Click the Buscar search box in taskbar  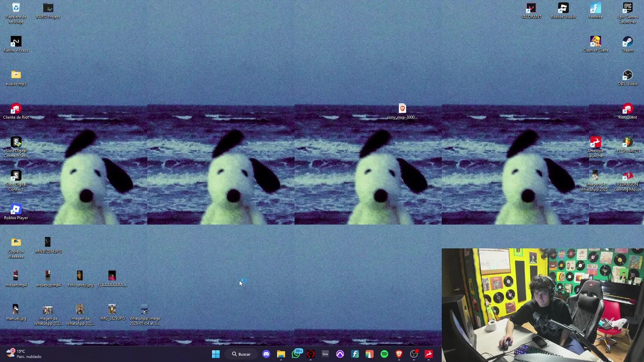coord(241,354)
